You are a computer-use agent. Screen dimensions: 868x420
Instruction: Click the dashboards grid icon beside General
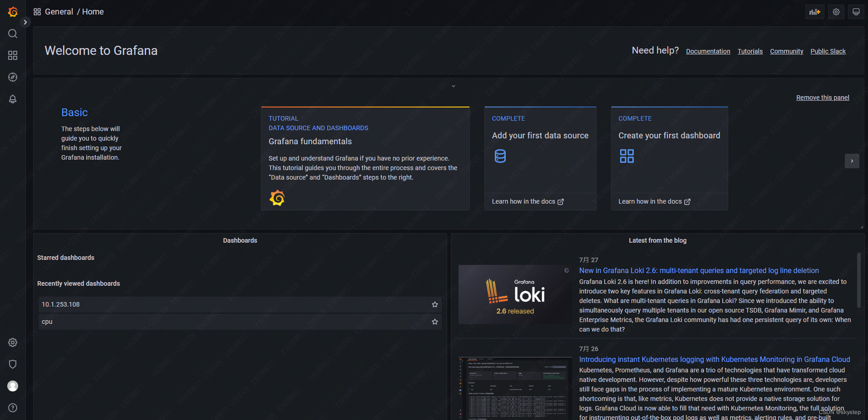37,12
